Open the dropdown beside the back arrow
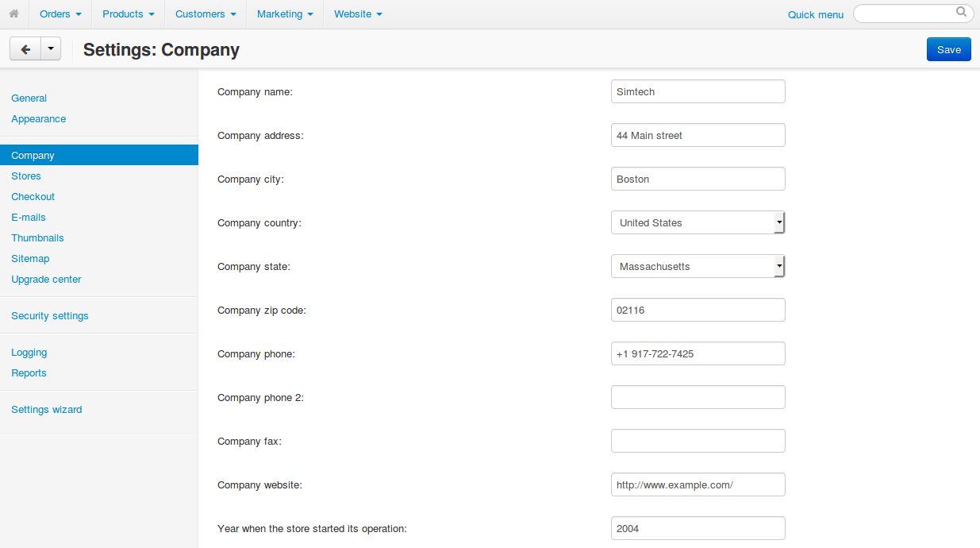This screenshot has height=548, width=980. [50, 49]
